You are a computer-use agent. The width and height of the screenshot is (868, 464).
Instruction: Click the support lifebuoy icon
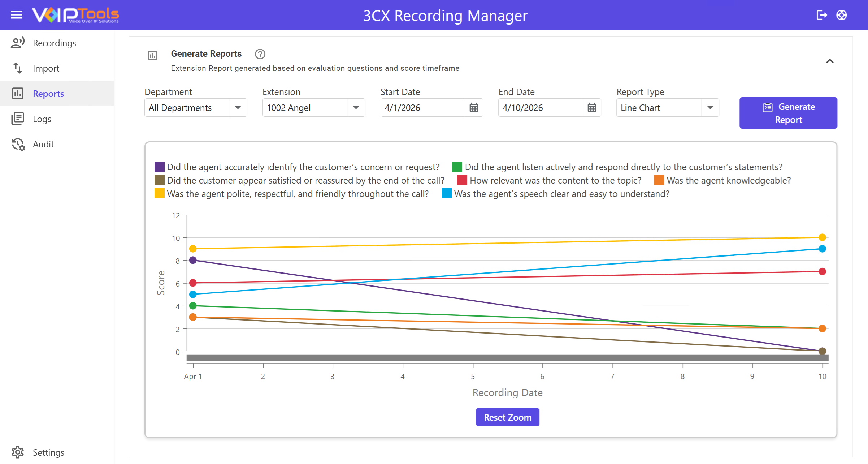(x=841, y=15)
